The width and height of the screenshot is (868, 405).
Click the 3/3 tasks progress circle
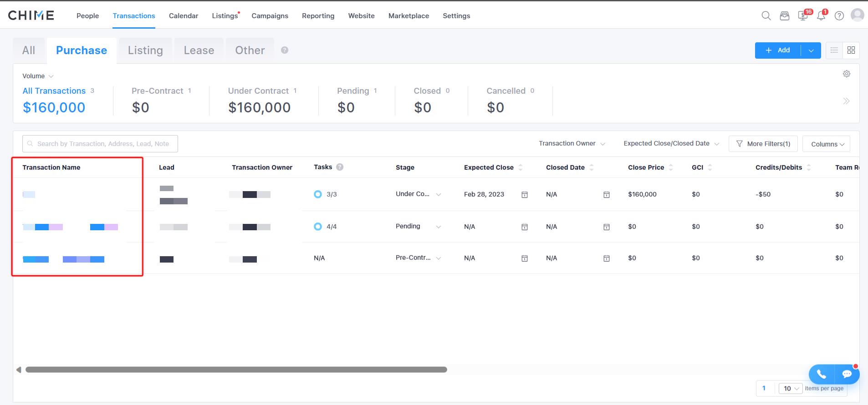(318, 194)
